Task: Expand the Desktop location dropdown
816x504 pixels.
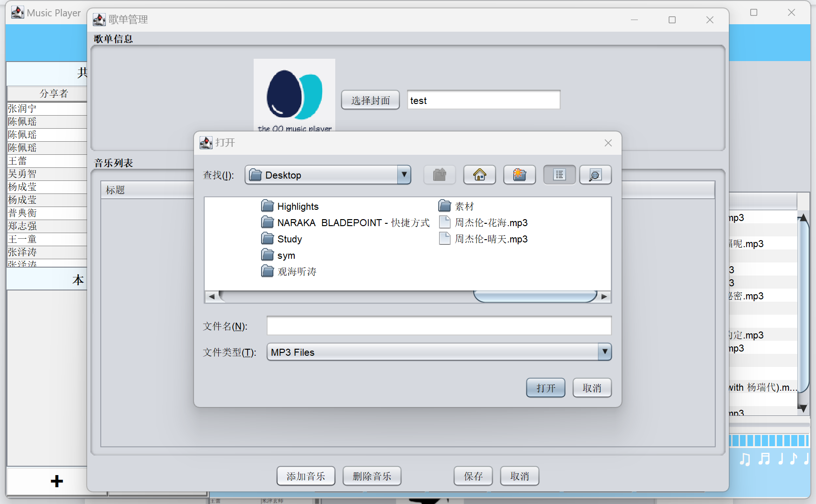Action: (x=404, y=175)
